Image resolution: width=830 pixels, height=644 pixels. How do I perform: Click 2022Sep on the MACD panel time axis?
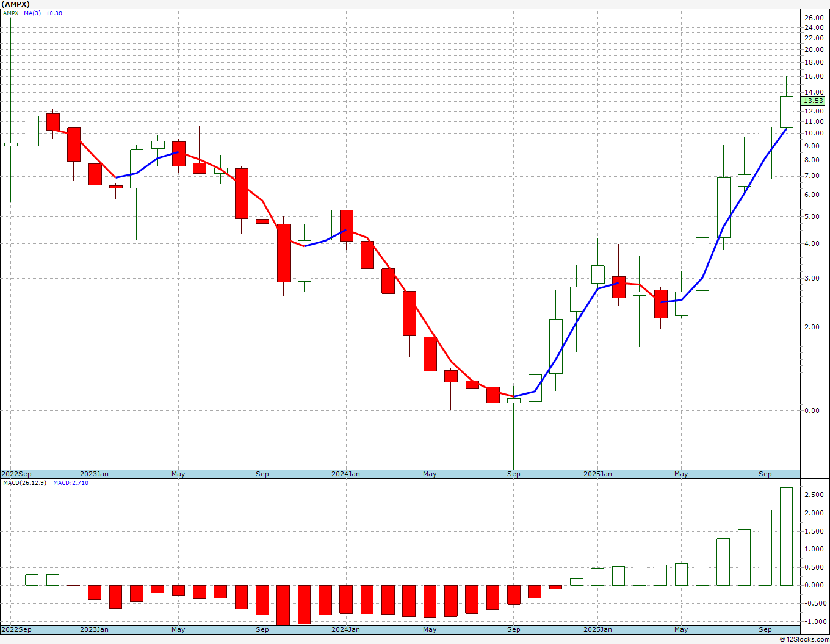[x=16, y=629]
